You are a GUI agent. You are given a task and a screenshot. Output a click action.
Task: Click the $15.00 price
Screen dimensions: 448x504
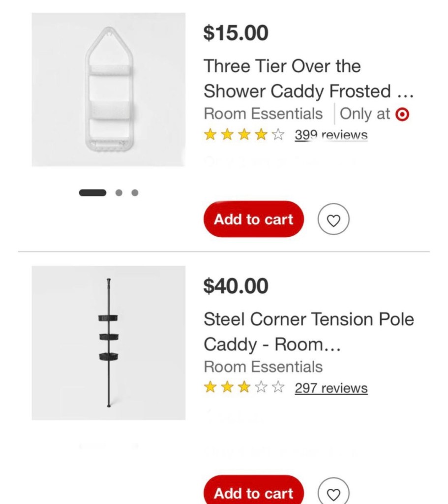click(236, 33)
